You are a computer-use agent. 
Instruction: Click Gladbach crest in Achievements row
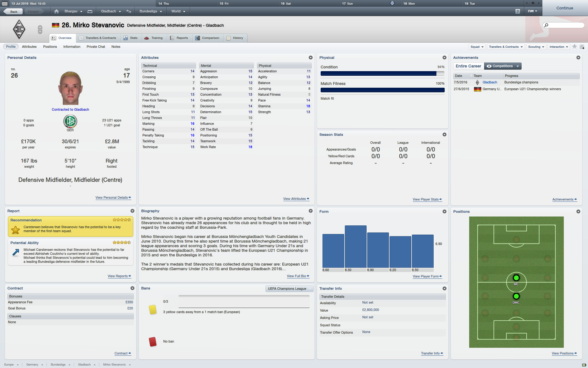coord(477,82)
